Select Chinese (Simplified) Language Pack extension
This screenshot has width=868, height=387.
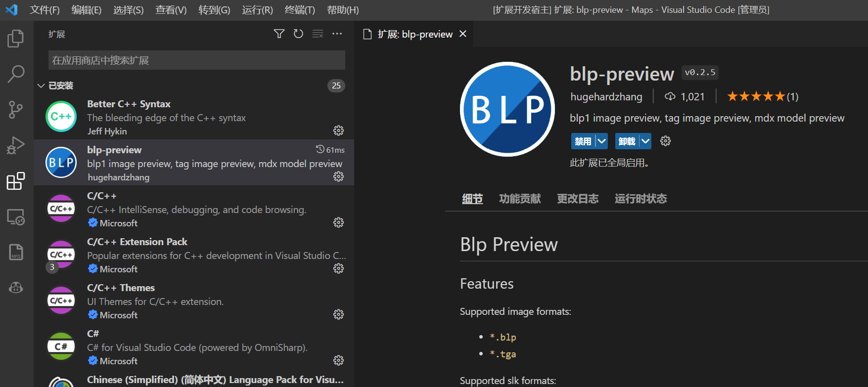click(x=194, y=379)
